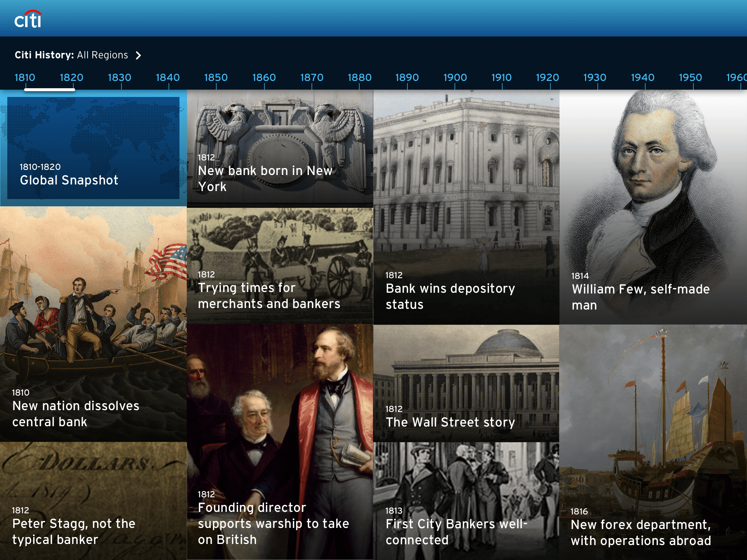View William Few, self-made man portrait story

click(653, 207)
